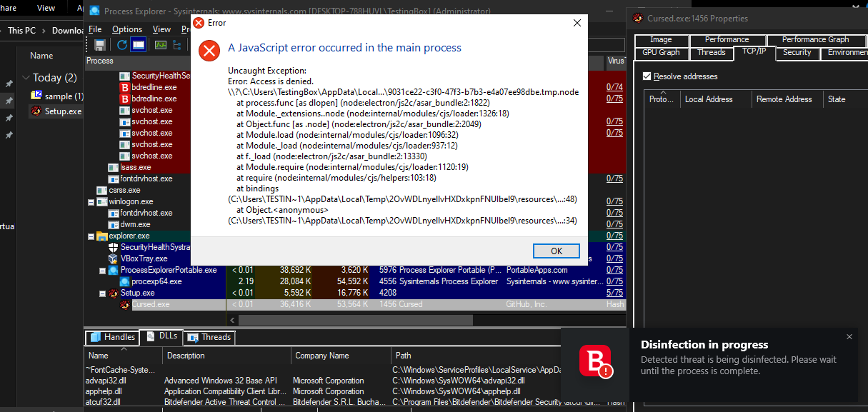The image size is (868, 412).
Task: Click the Cursed.exe icon in the process tree
Action: pos(124,304)
